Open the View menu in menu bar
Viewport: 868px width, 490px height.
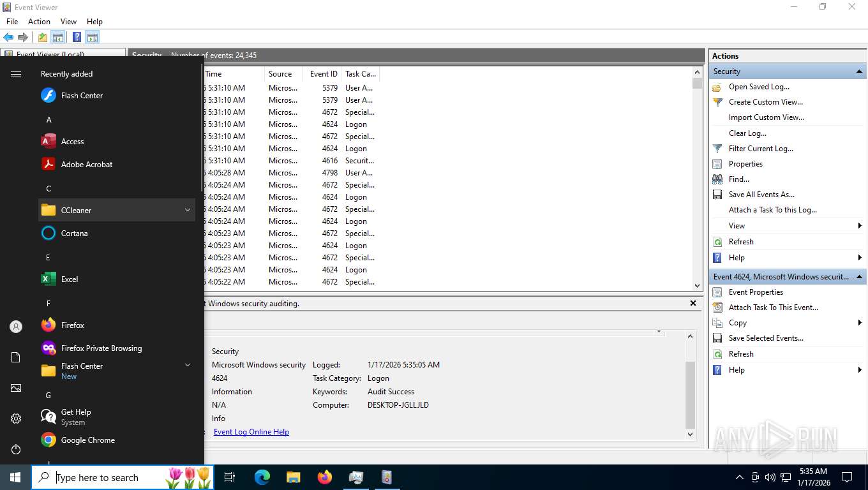(x=68, y=22)
